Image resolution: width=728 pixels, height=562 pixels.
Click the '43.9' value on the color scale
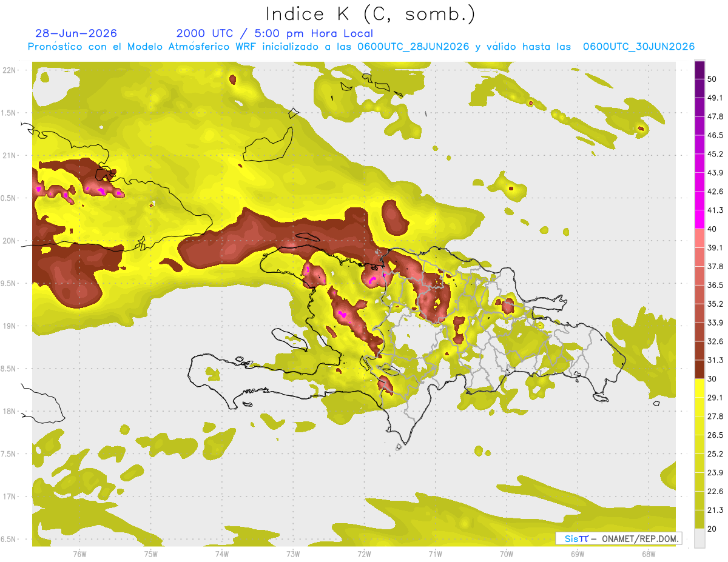point(715,173)
